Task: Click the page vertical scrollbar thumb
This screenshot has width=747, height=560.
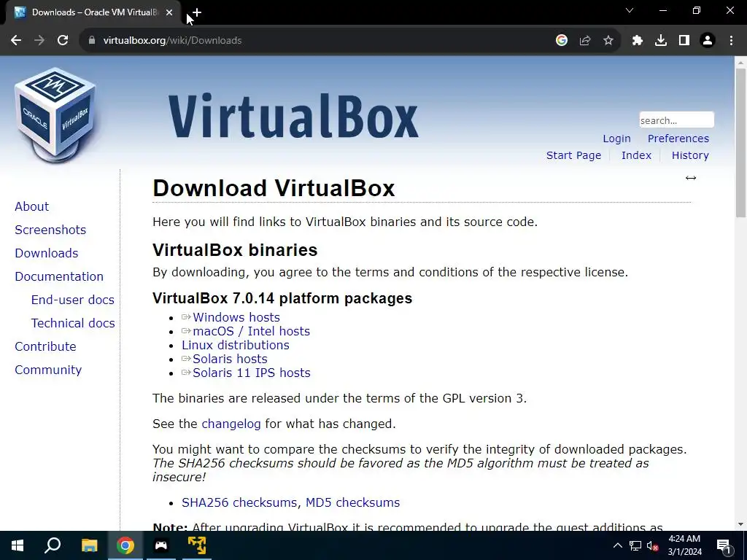Action: tap(740, 142)
